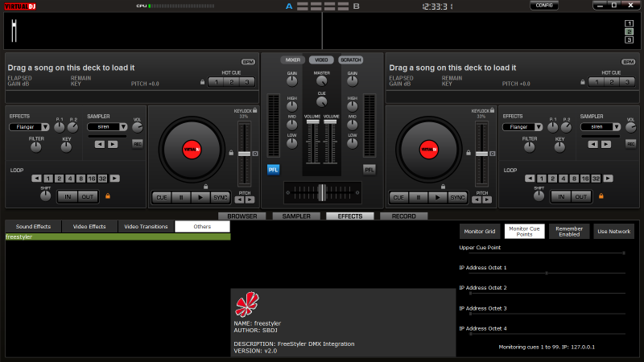Trigger hot cue 1 on left deck
This screenshot has width=644, height=362.
tap(217, 82)
